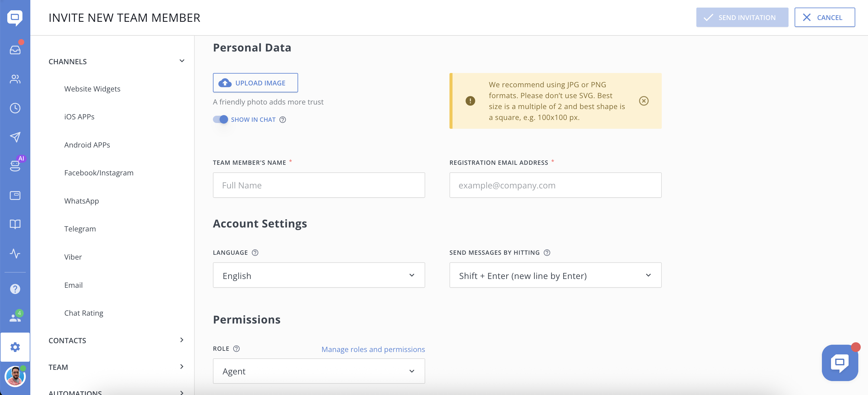Show help for Language setting
Image resolution: width=868 pixels, height=395 pixels.
click(x=255, y=253)
